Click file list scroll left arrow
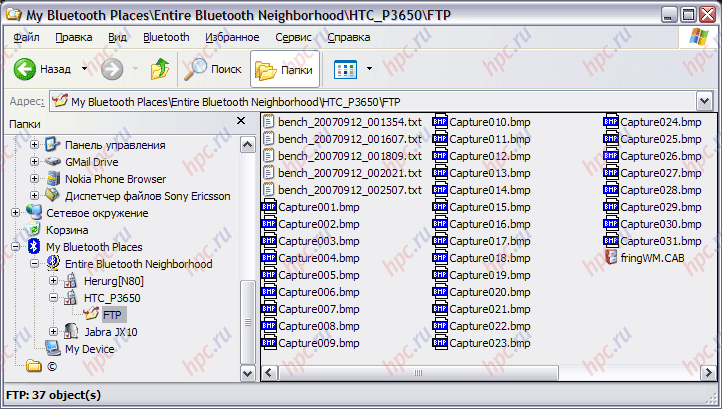 [x=269, y=373]
